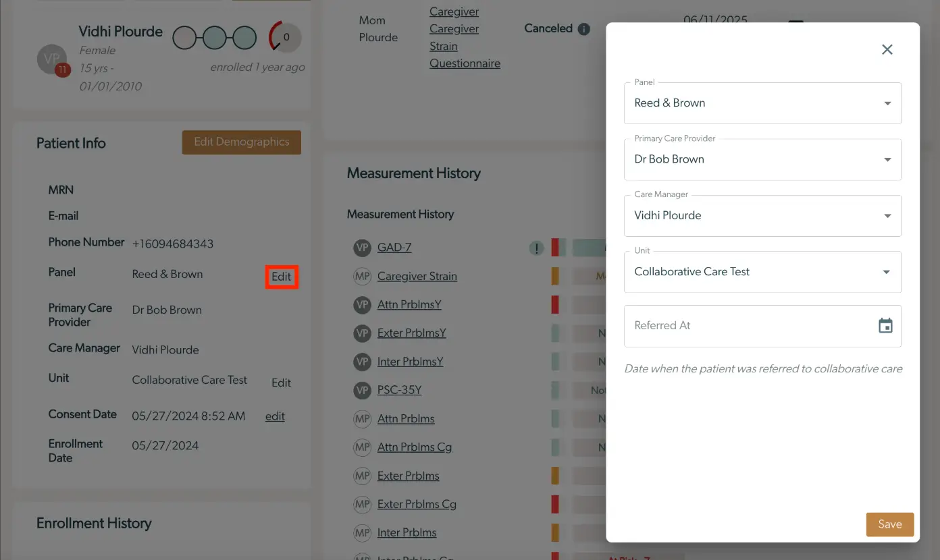Save the referral changes

click(889, 524)
